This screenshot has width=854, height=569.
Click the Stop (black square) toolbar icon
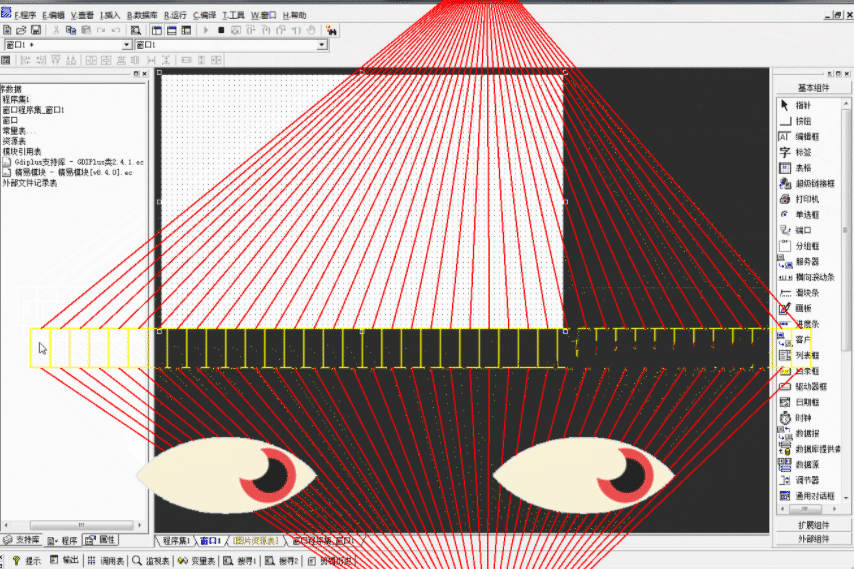coord(221,30)
